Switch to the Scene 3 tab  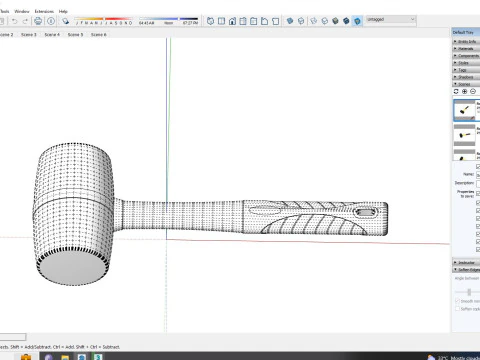tap(29, 34)
